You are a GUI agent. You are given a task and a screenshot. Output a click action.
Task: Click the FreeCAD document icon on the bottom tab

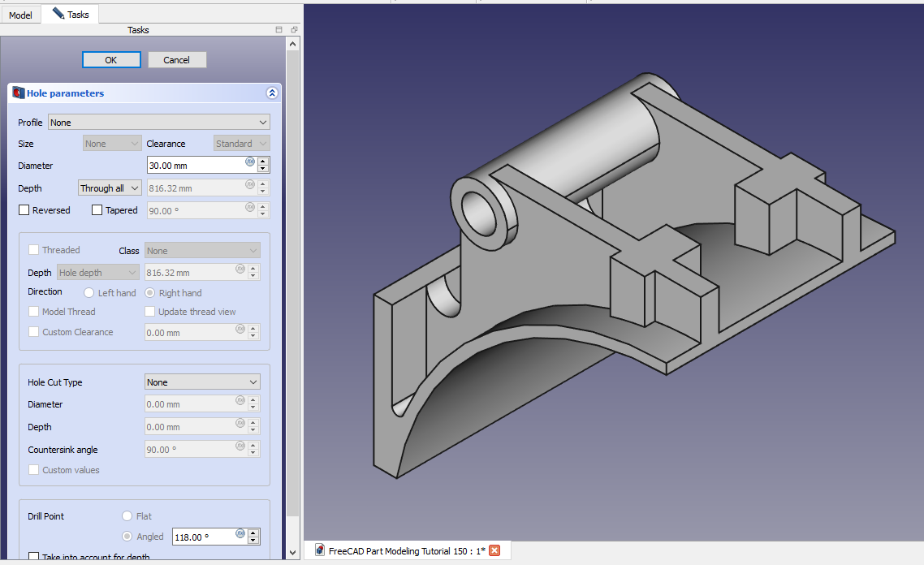click(x=320, y=550)
